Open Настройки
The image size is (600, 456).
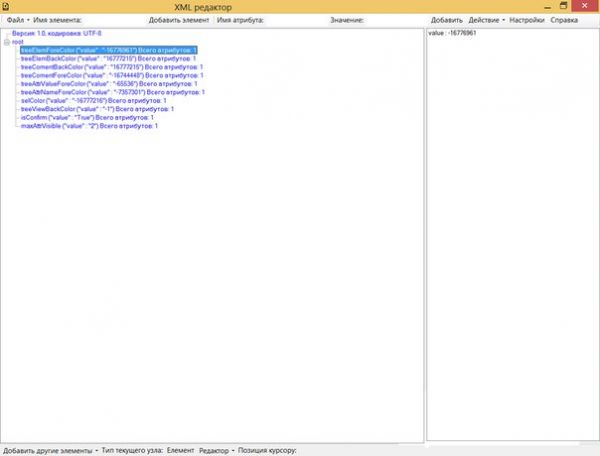[527, 20]
